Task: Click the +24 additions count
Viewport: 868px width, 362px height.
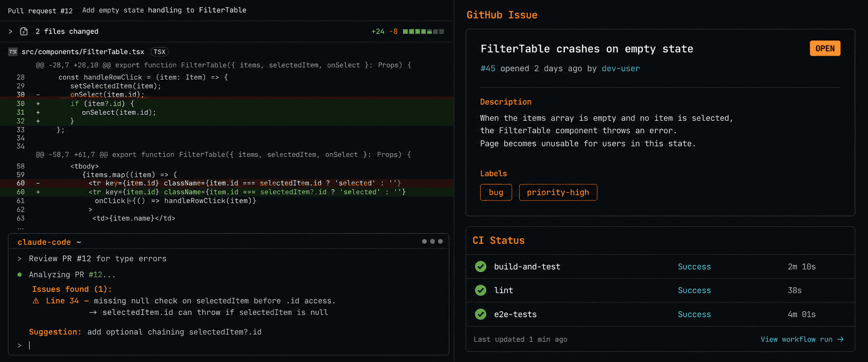Action: (378, 31)
